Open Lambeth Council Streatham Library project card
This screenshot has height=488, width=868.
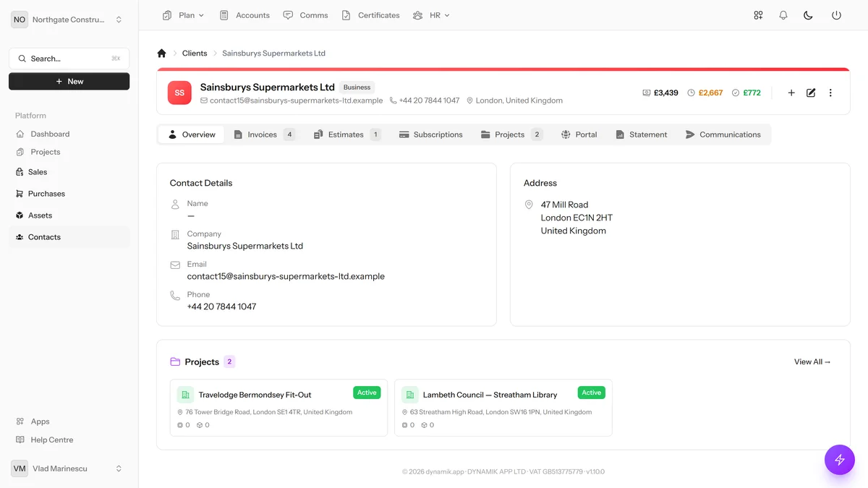pos(503,408)
